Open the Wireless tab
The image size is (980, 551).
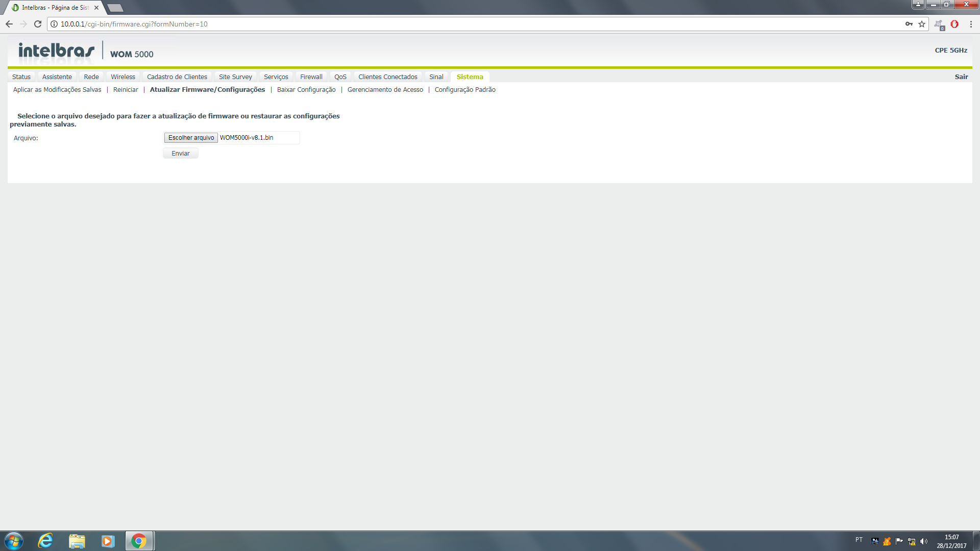tap(123, 77)
